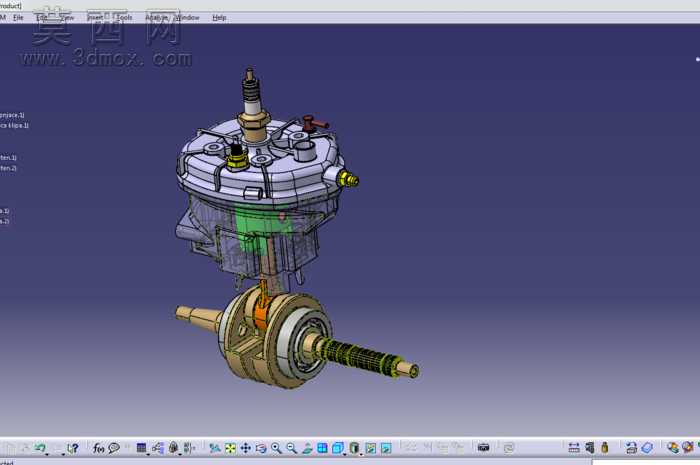Open the Window menu
This screenshot has width=700, height=465.
pos(187,17)
